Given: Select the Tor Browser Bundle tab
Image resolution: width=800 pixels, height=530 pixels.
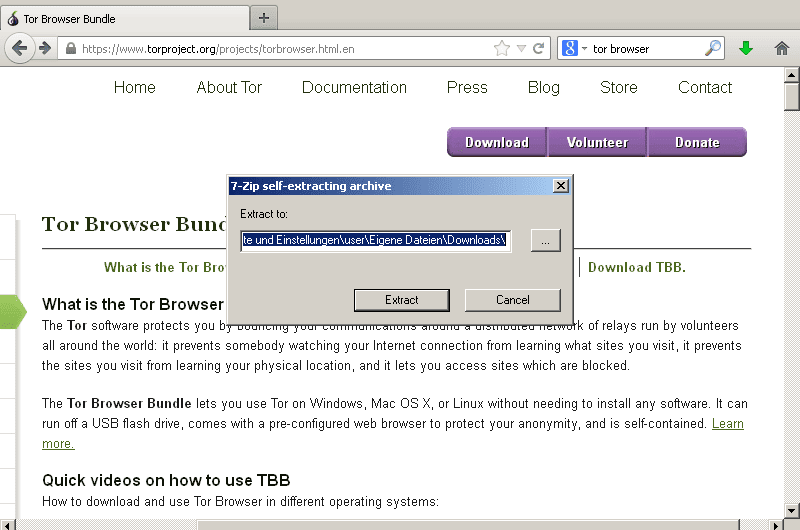Looking at the screenshot, I should tap(124, 19).
